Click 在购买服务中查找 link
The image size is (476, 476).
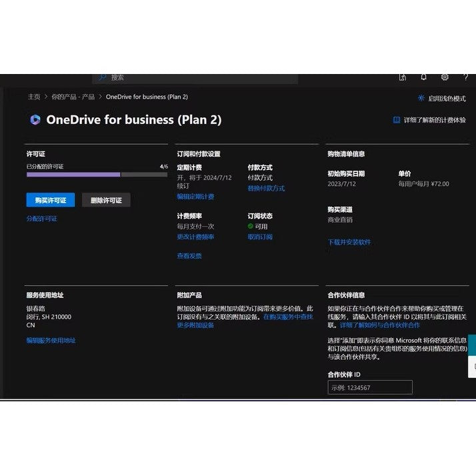[x=288, y=317]
